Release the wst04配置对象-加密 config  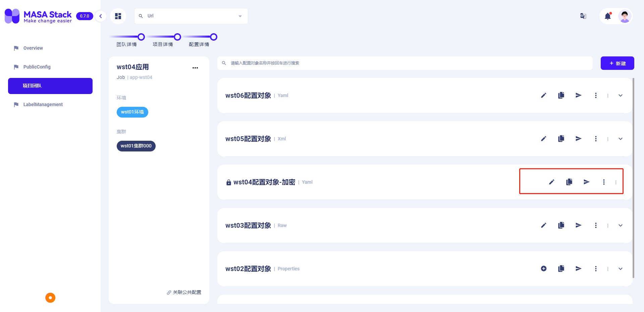tap(586, 182)
